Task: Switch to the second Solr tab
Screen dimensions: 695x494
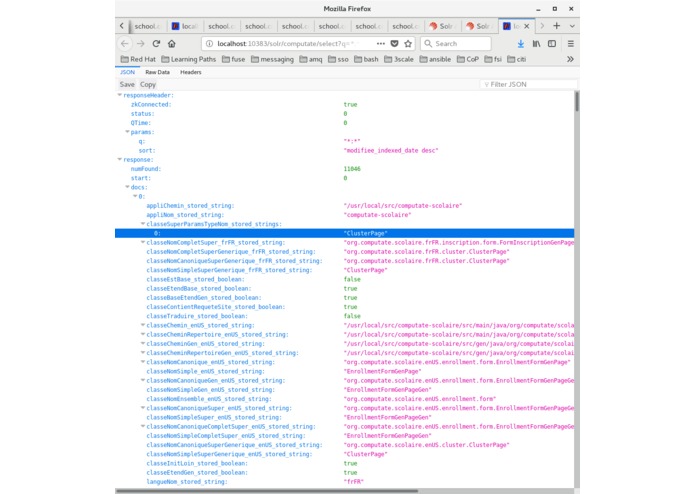Action: [x=480, y=26]
